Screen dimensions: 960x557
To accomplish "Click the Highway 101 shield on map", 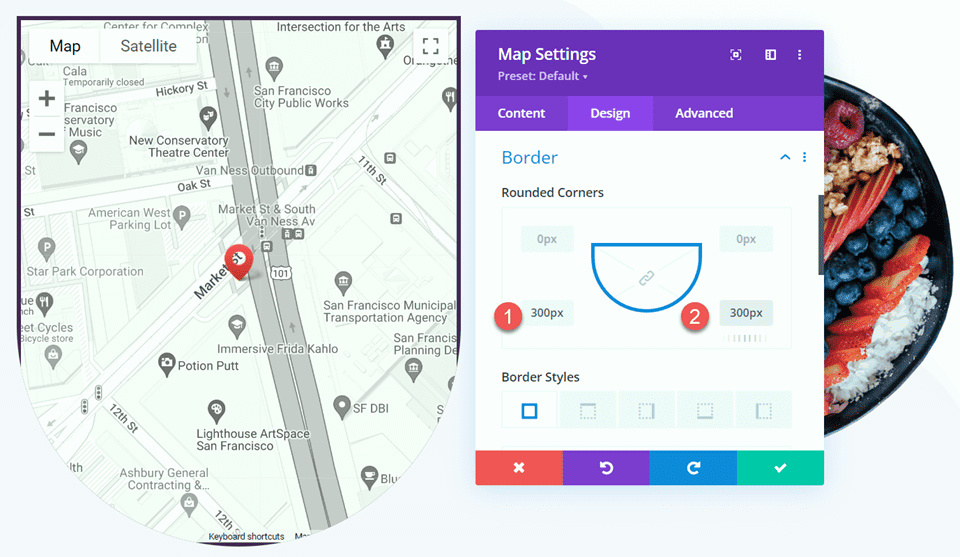I will 280,273.
